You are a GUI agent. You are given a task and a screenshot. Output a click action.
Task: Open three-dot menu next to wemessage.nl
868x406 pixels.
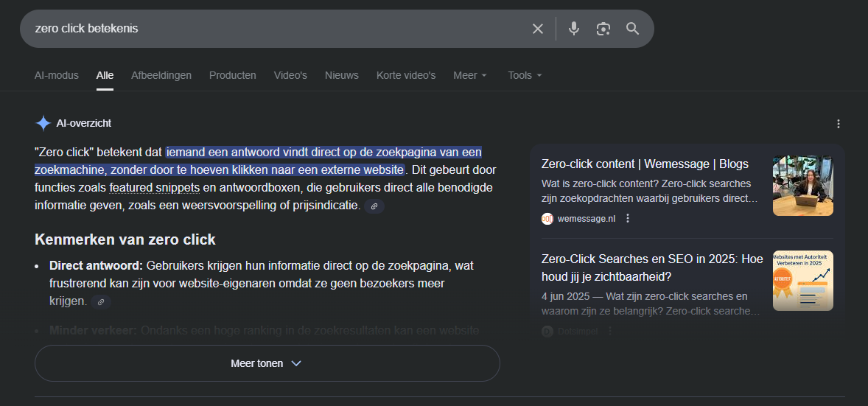tap(628, 218)
